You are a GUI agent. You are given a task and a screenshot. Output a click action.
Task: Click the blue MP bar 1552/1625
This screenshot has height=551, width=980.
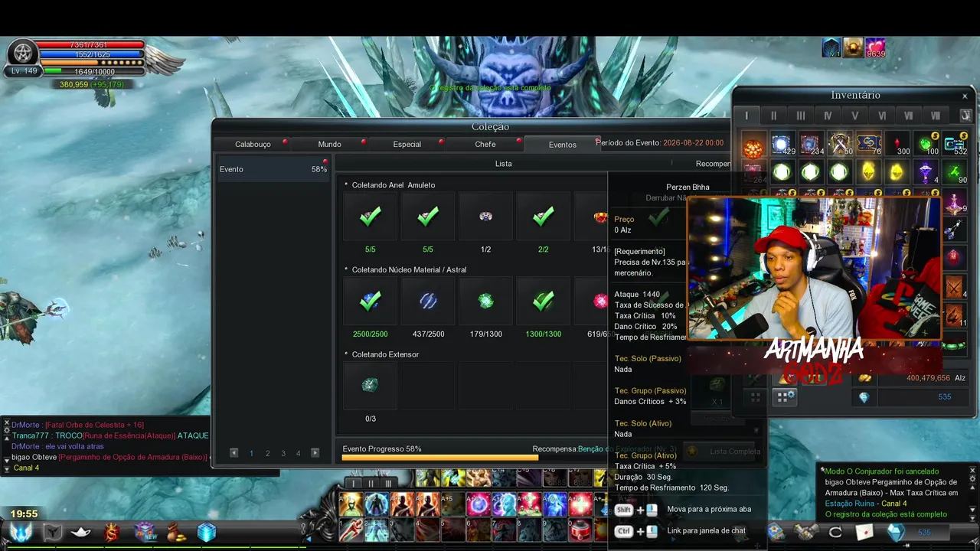point(91,55)
